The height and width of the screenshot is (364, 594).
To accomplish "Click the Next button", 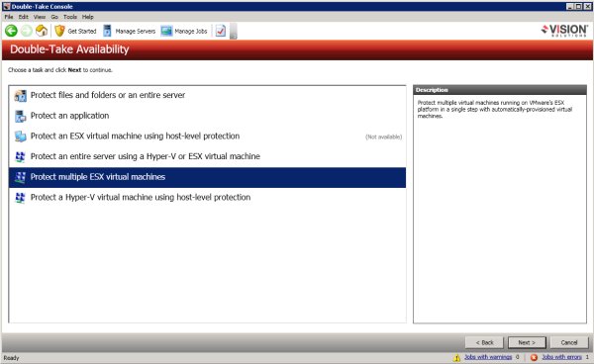I will (527, 342).
